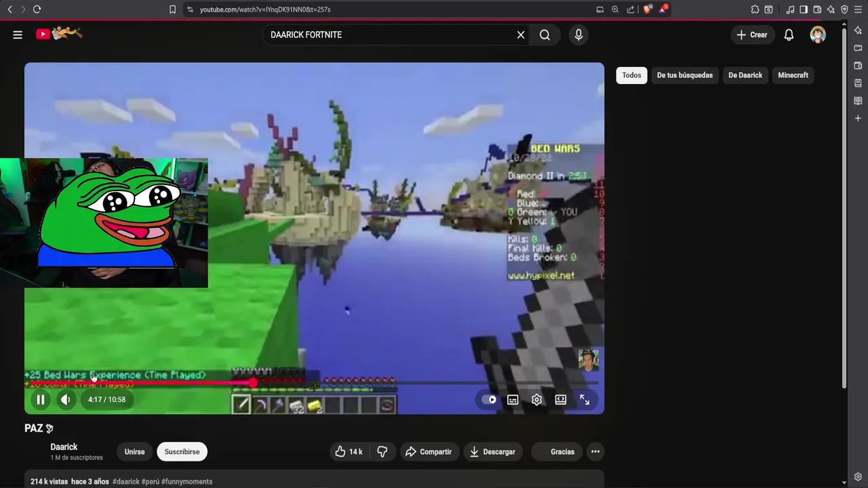Add item to sidebar with plus

(858, 119)
